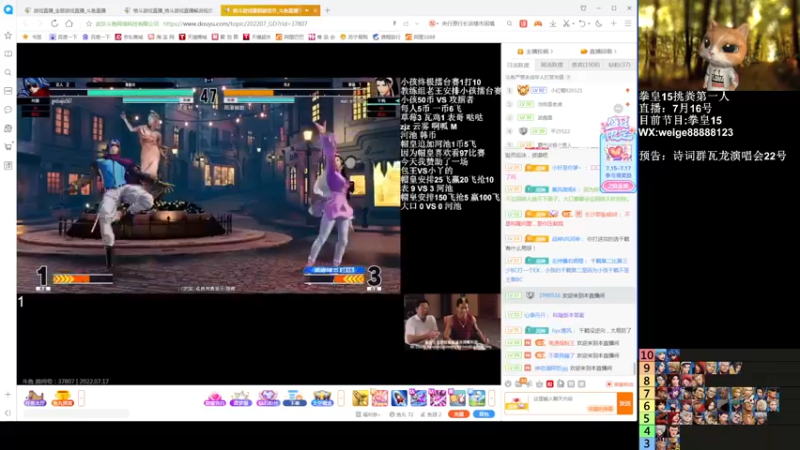Click the first golden gift icon
Viewport: 800px width, 450px height.
point(360,398)
